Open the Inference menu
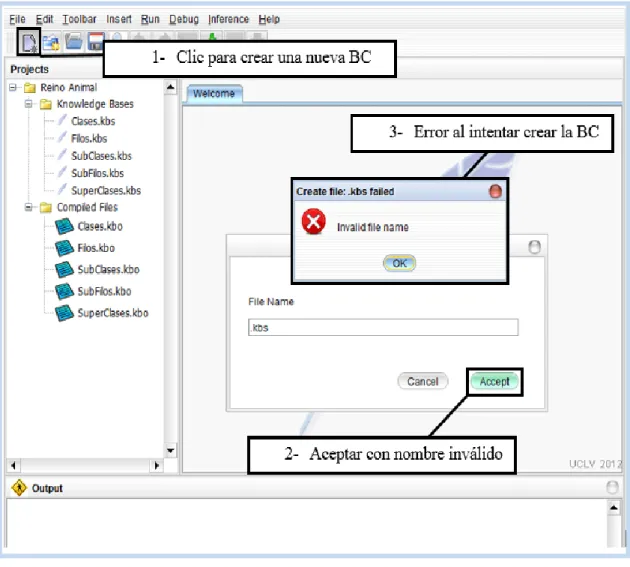 228,19
